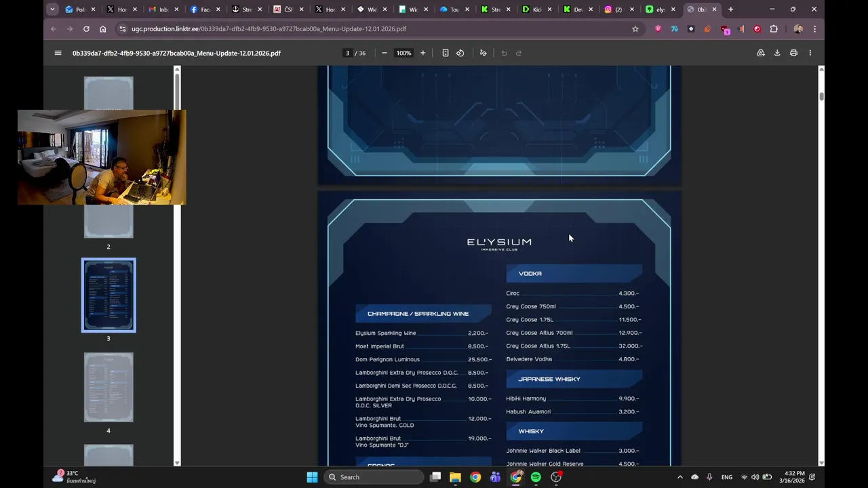Click Johnnie Walker Black Label item

(x=543, y=451)
